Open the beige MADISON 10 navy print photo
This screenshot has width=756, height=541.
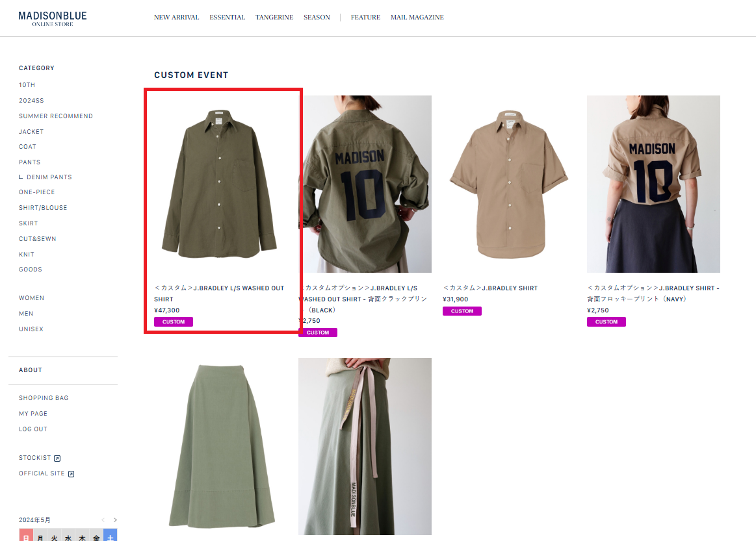click(x=653, y=184)
